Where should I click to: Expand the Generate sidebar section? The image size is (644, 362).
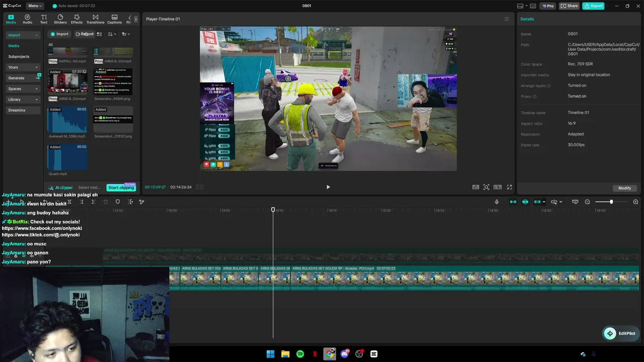[x=23, y=78]
